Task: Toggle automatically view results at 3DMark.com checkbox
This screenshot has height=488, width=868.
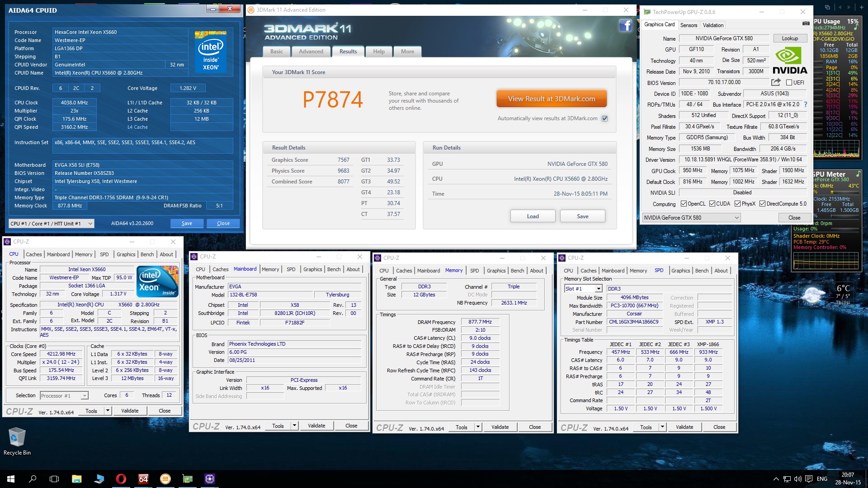Action: click(x=604, y=118)
